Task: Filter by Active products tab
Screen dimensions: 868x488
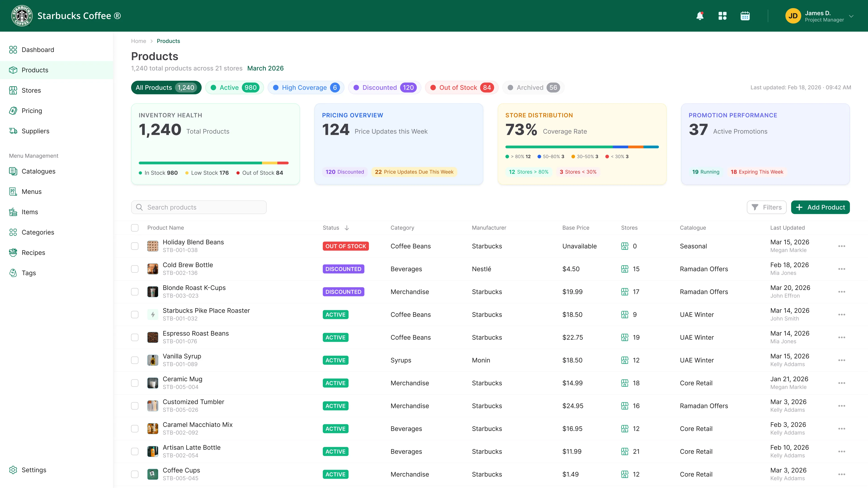Action: point(235,88)
